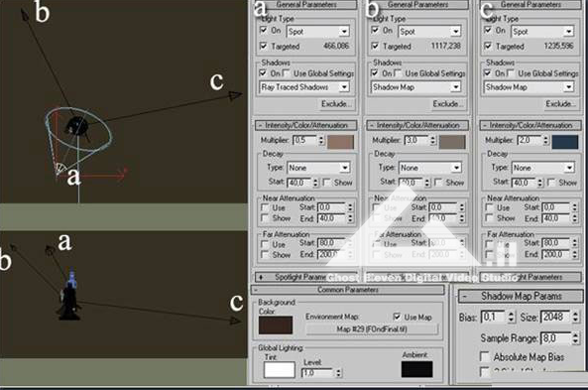Open Spot light type dropdown above Targeted 1235,596
Screen dimensions: 588x390
coord(542,32)
